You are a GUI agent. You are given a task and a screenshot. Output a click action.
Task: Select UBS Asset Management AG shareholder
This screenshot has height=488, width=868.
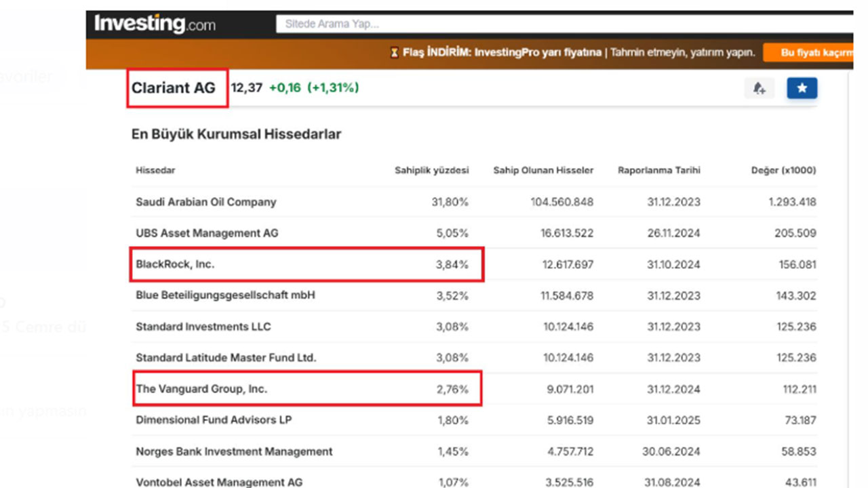coord(207,233)
